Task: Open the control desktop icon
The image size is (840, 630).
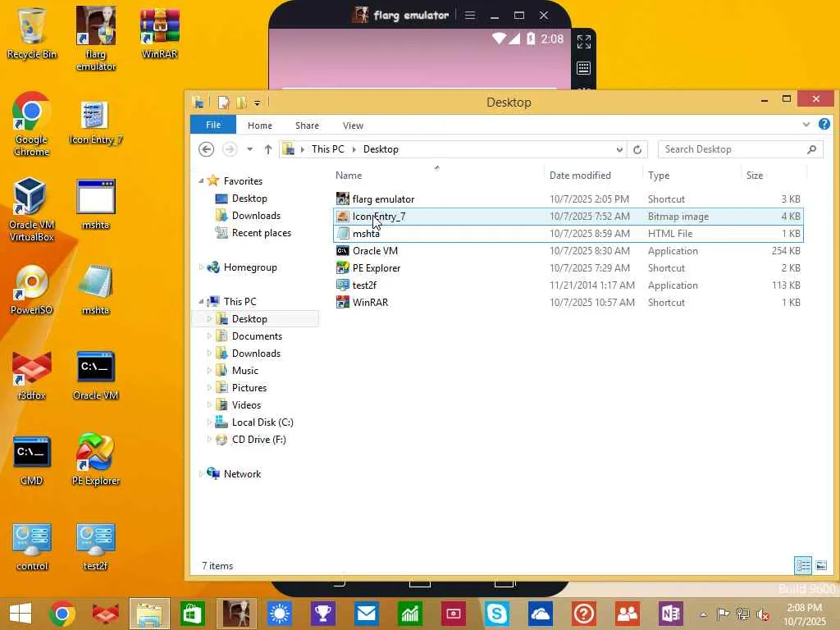Action: pos(32,546)
